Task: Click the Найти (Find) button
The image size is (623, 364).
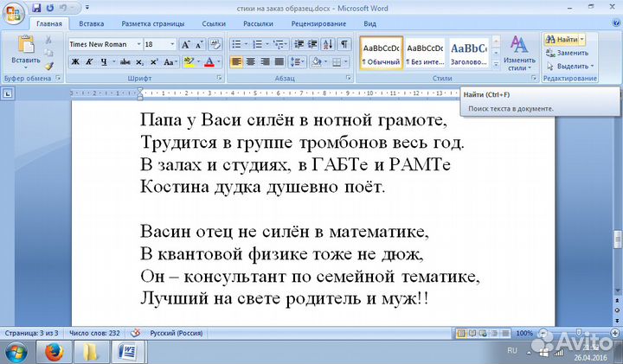Action: tap(562, 39)
